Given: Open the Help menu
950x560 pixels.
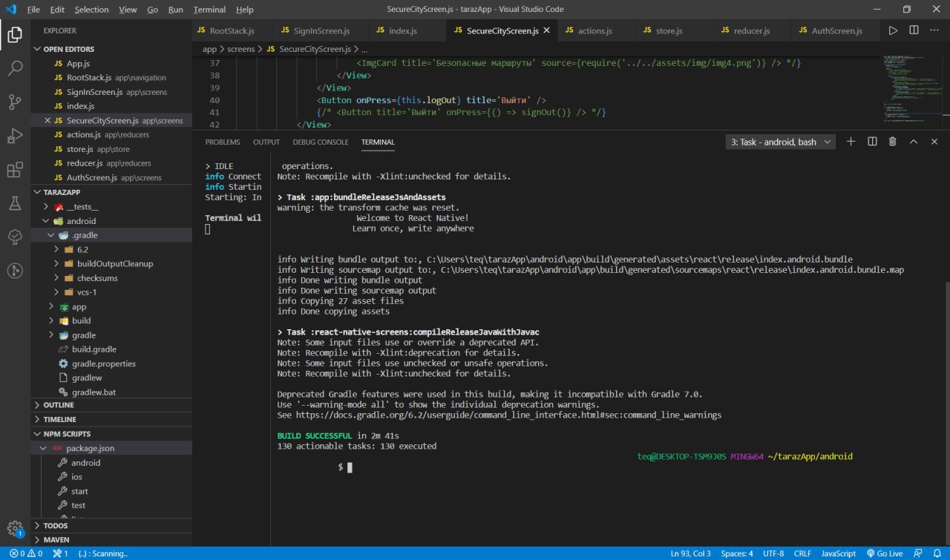Looking at the screenshot, I should pyautogui.click(x=244, y=10).
